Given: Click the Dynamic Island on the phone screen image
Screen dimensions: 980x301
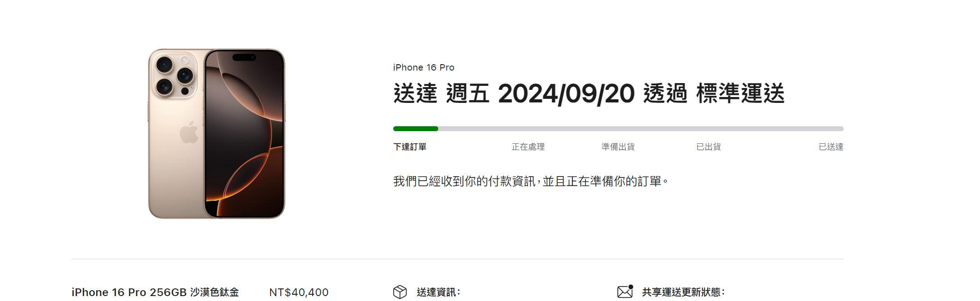Looking at the screenshot, I should 244,58.
